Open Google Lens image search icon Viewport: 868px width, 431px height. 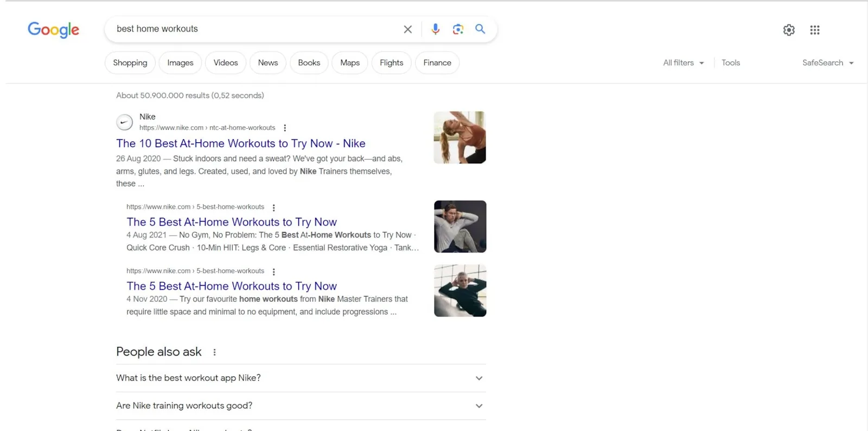458,29
